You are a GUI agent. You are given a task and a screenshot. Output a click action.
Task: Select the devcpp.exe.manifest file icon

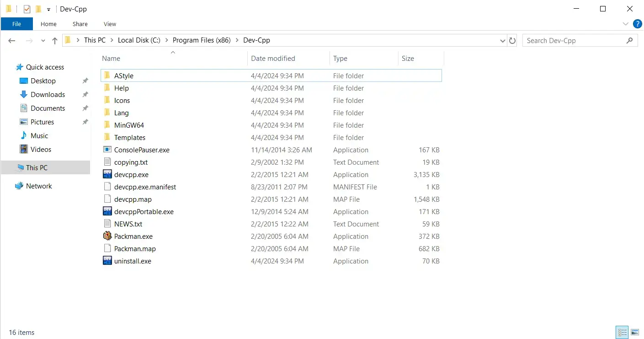click(107, 187)
